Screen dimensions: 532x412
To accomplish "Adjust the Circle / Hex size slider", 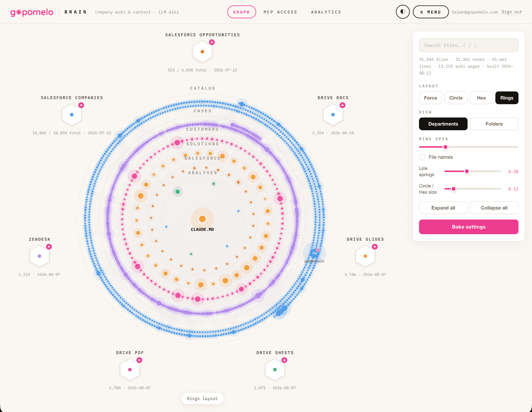I will pyautogui.click(x=454, y=189).
